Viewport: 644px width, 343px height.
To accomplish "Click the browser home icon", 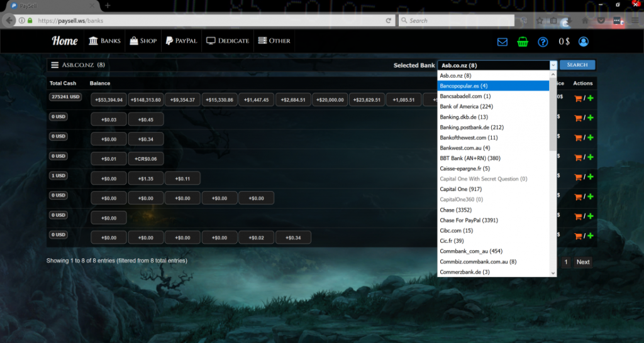I will click(x=586, y=21).
